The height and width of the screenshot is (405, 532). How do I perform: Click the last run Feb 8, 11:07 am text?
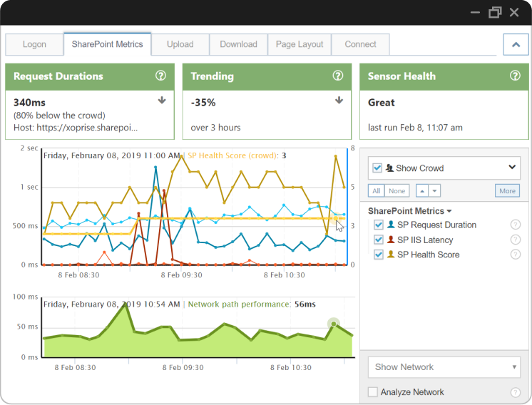(x=415, y=128)
